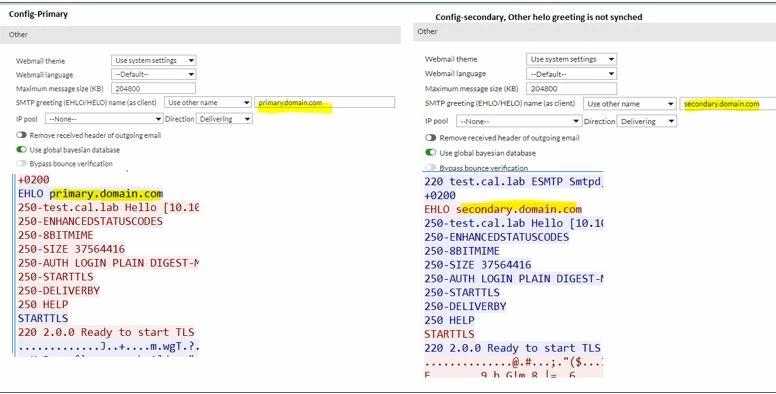This screenshot has width=776, height=394.
Task: Click '250-STARTTLS' line in left capture
Action: pos(56,277)
